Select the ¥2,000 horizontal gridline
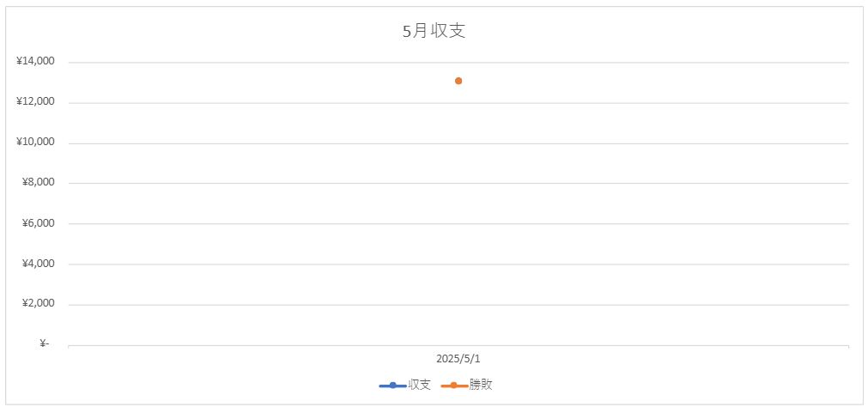This screenshot has width=868, height=413. point(458,305)
